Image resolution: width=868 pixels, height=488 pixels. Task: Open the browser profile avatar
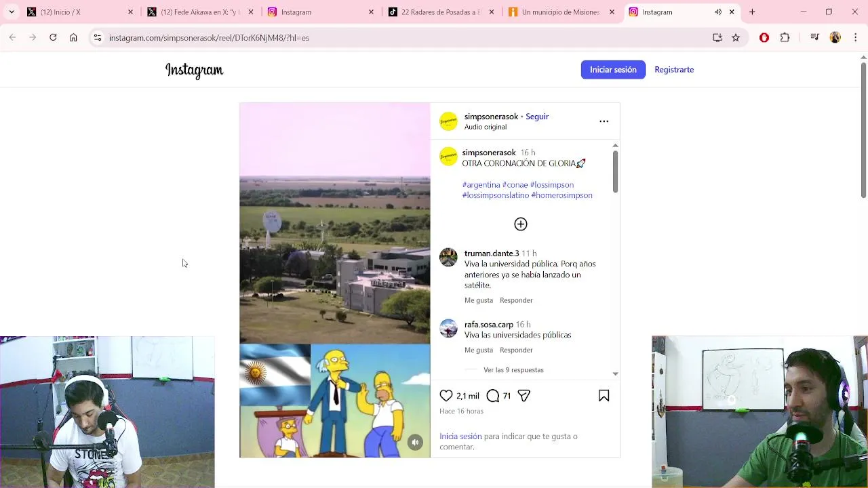coord(835,38)
